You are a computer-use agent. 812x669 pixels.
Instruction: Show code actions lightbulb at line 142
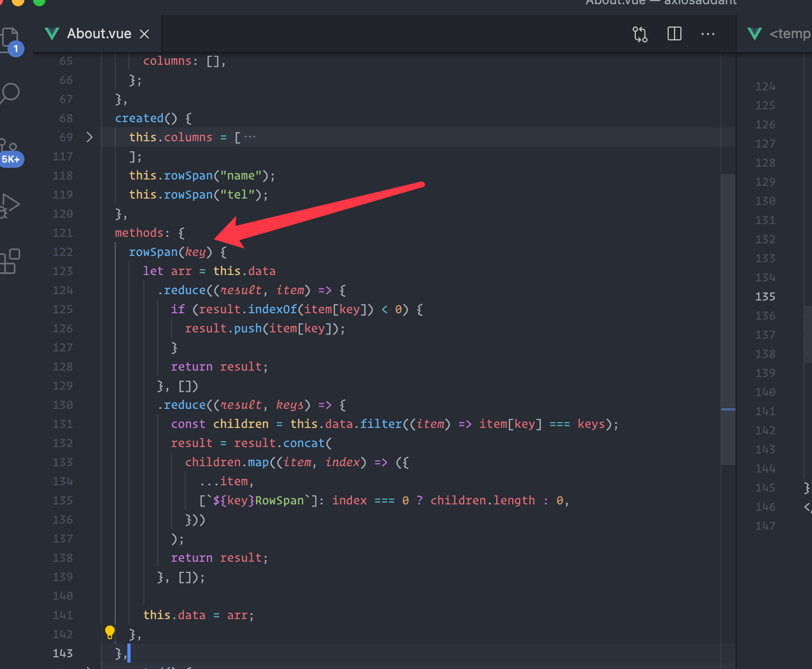(110, 632)
